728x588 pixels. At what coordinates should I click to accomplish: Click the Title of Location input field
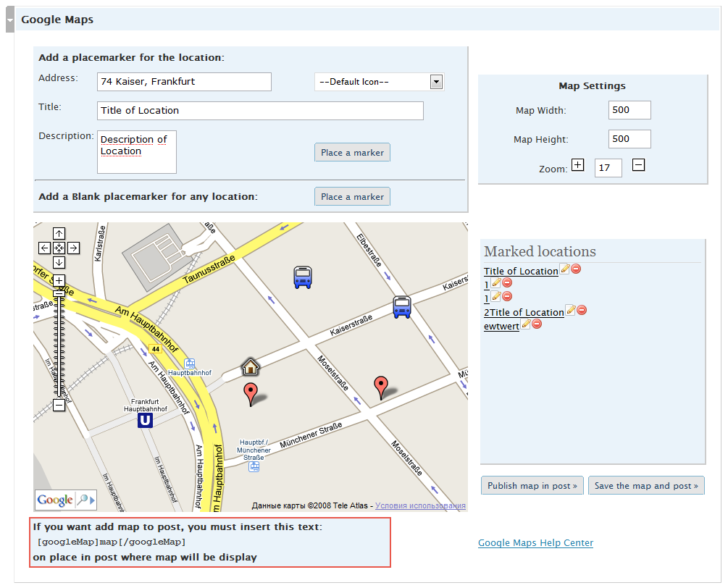(260, 111)
